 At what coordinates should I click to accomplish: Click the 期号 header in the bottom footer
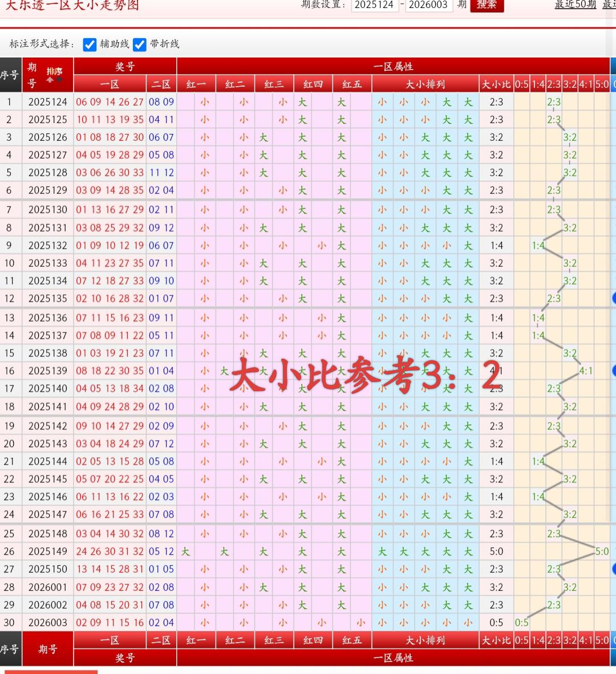tap(48, 649)
